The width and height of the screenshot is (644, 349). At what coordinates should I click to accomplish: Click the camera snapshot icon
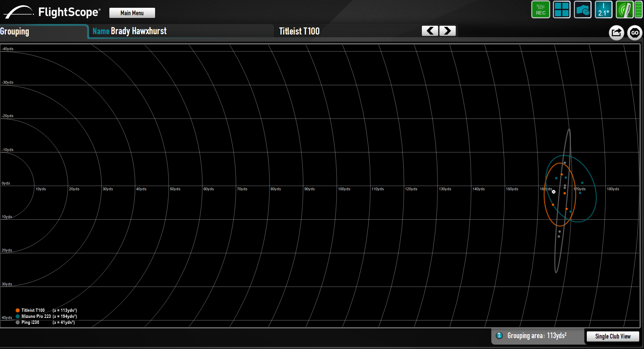point(583,9)
